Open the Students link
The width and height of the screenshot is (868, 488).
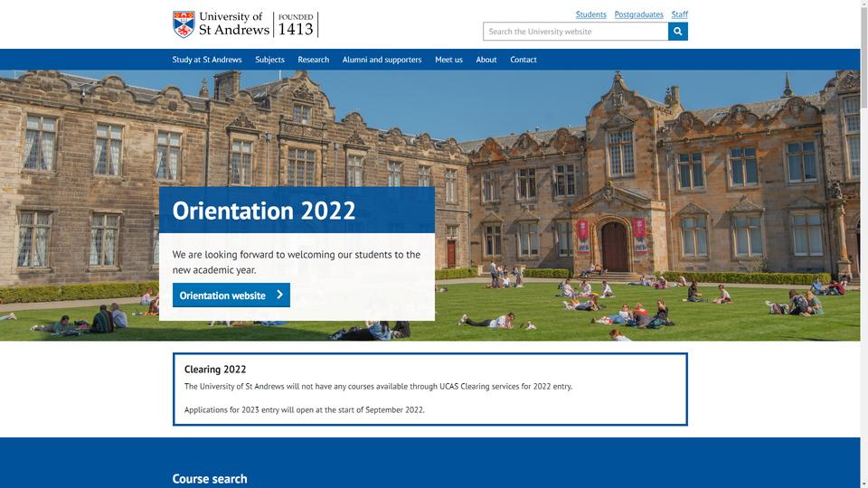(x=590, y=14)
